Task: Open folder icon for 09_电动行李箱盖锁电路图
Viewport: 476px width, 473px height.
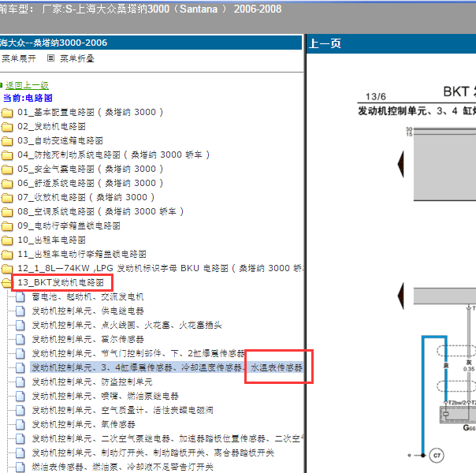Action: click(x=7, y=226)
